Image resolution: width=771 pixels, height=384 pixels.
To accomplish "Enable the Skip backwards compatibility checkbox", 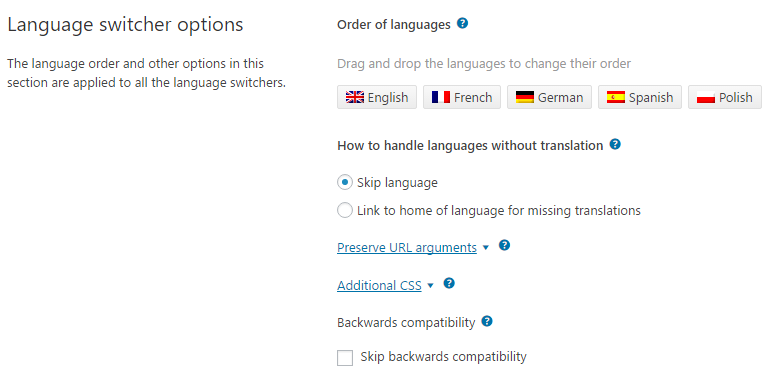I will coord(345,358).
